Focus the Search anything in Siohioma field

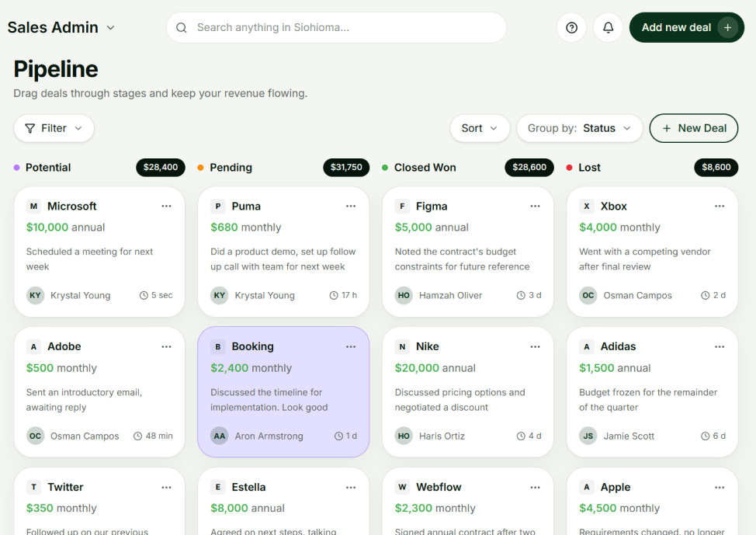(x=337, y=27)
